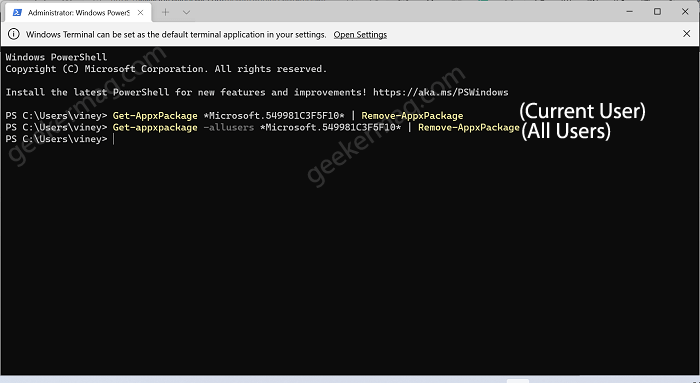Close the Windows PowerShell tab
Screen dimensions: 700x383
coord(140,12)
